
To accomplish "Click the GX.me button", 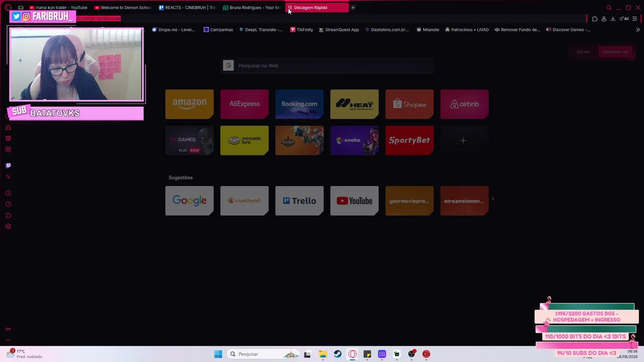I will [583, 52].
